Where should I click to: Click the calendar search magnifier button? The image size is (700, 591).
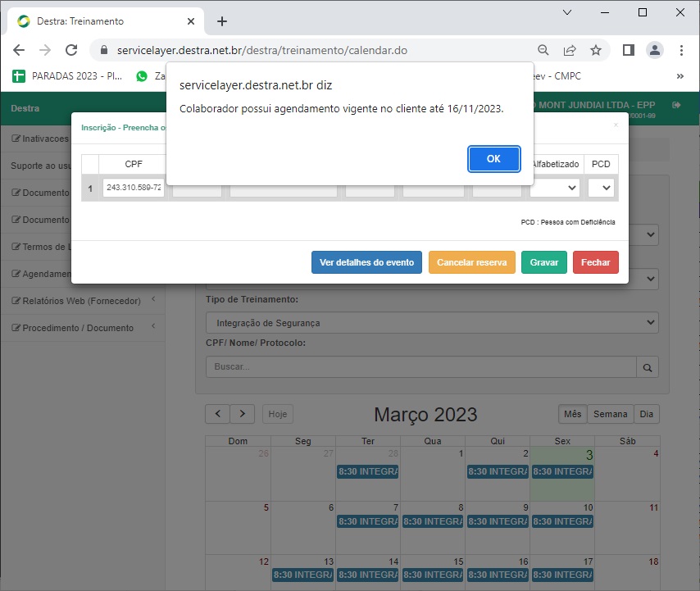click(x=648, y=367)
